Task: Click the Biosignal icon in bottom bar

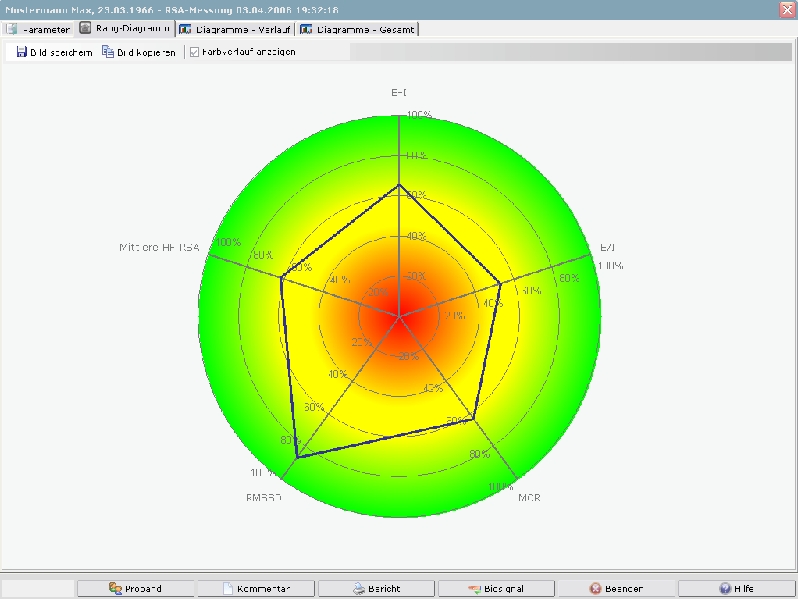Action: 474,589
